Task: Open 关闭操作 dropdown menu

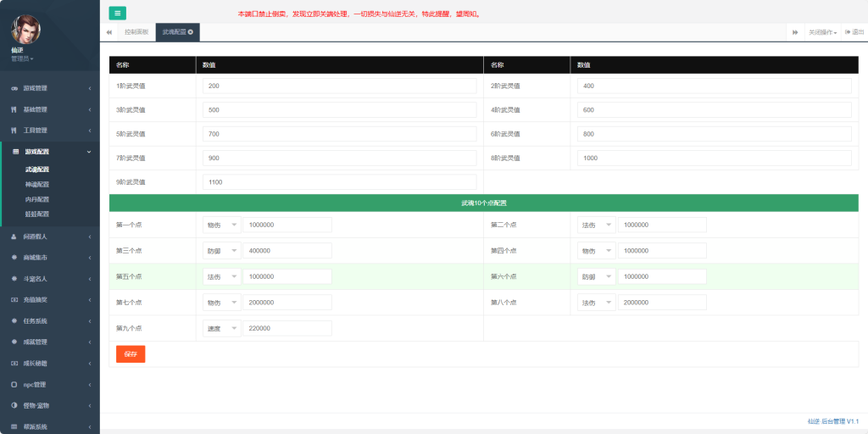Action: tap(822, 33)
